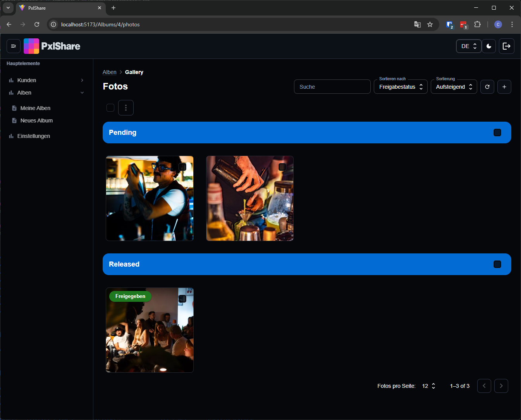521x420 pixels.
Task: Click the plus icon to add photos
Action: tap(504, 87)
